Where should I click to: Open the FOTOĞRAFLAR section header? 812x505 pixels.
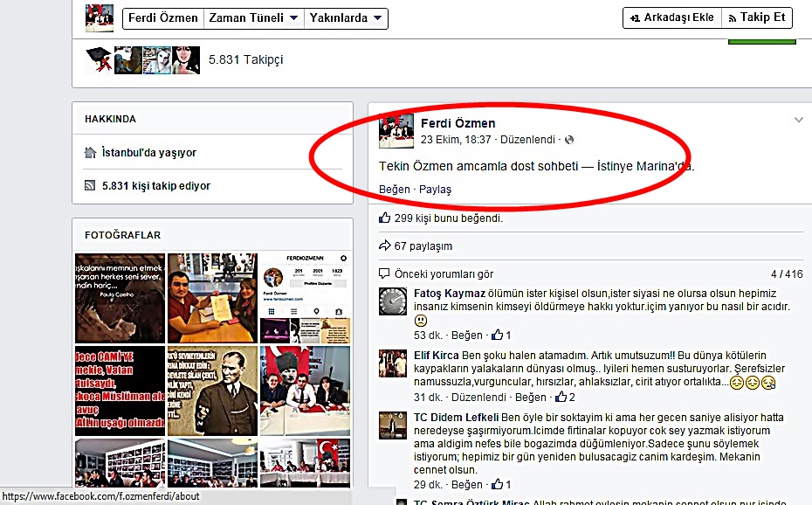122,235
